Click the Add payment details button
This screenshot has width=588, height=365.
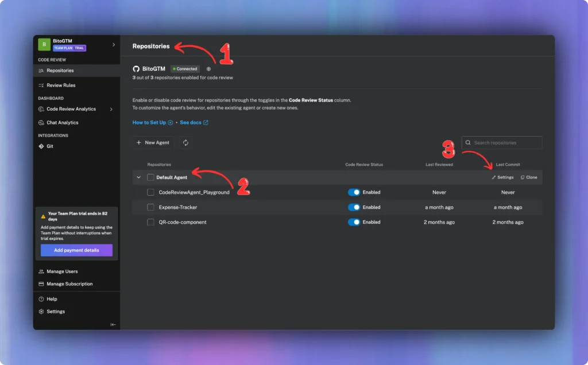pos(76,250)
